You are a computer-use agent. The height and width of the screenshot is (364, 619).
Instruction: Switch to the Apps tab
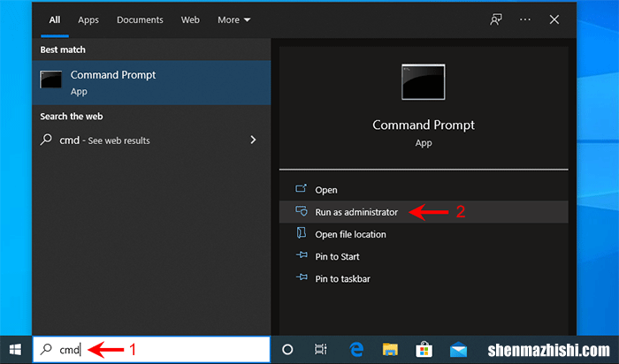pyautogui.click(x=88, y=19)
